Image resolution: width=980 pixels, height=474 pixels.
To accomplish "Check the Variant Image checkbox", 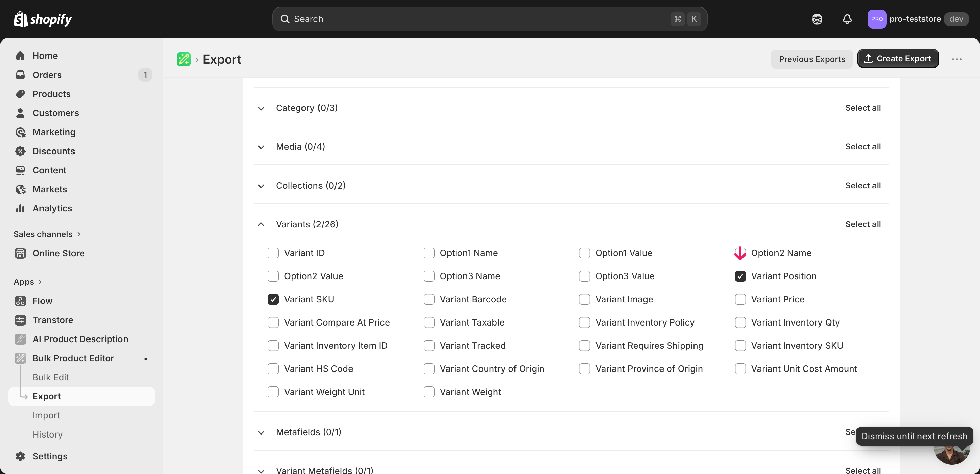I will click(584, 299).
